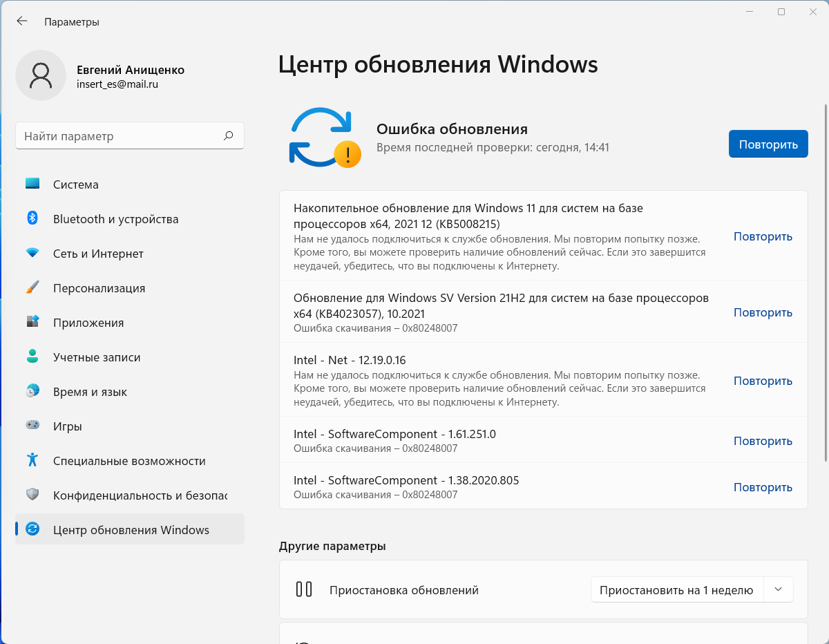The image size is (829, 644).
Task: Open Время и язык settings
Action: (130, 392)
